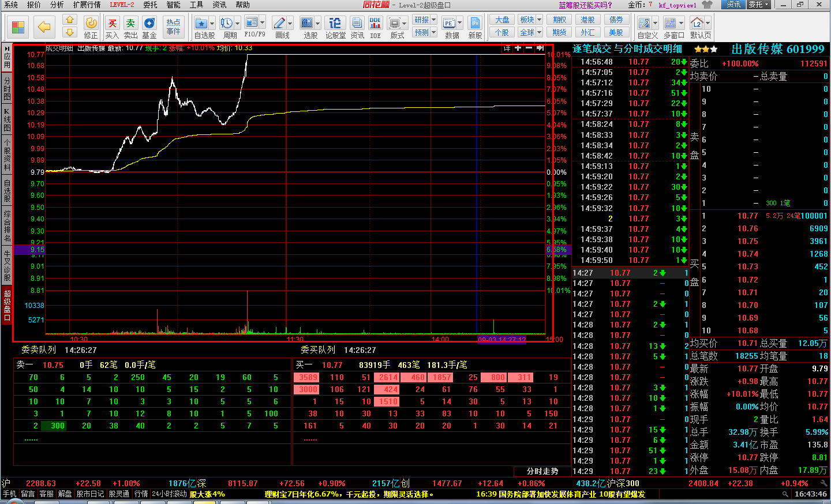
Task: Open the 扩展行情 menu
Action: tap(87, 5)
